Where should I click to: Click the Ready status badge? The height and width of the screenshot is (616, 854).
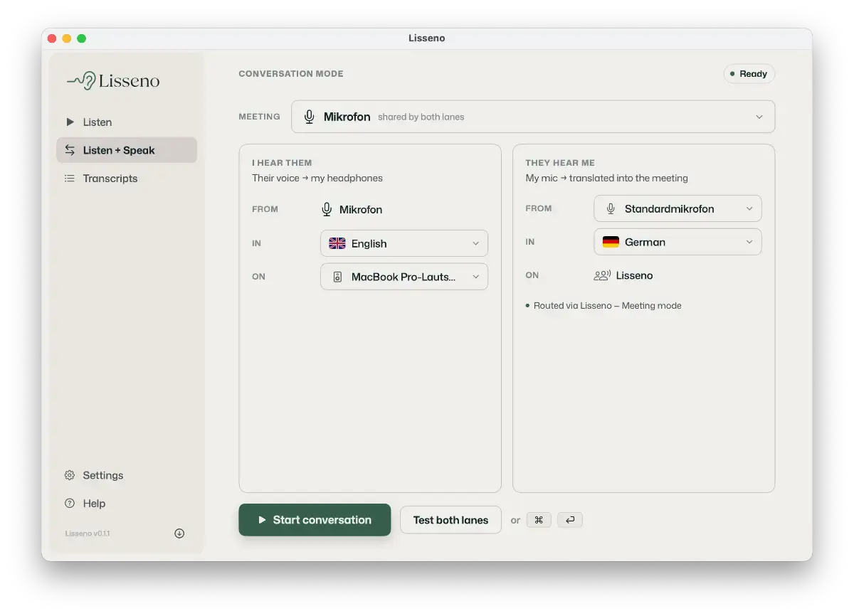coord(749,74)
